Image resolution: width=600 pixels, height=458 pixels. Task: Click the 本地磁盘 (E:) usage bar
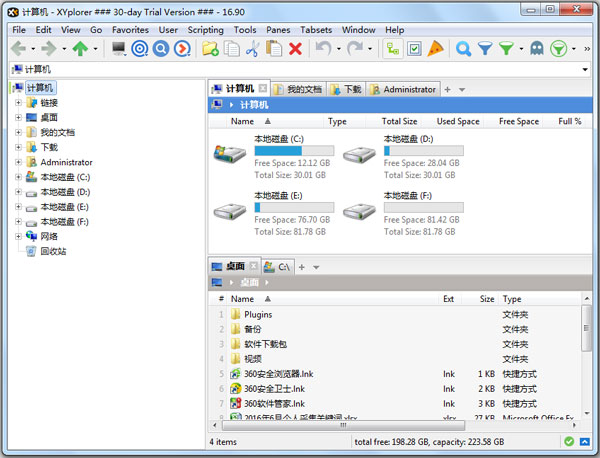coord(293,208)
